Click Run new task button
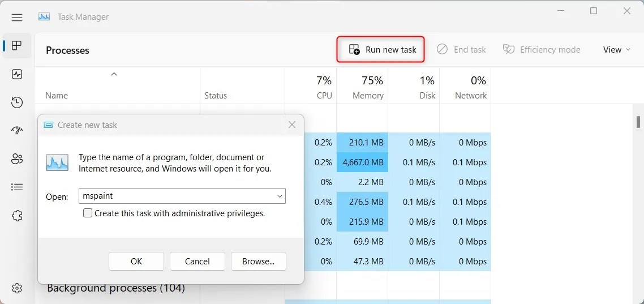Viewport: 644px width, 304px height. click(381, 50)
